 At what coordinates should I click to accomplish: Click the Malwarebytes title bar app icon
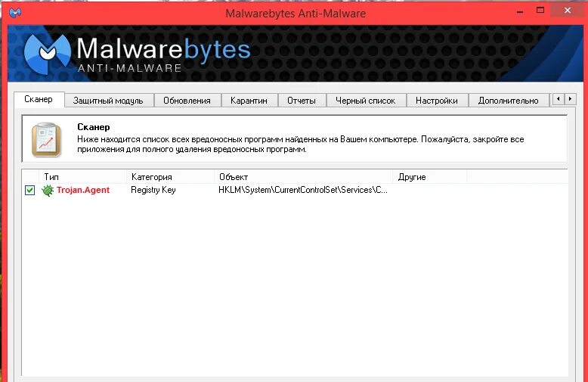(15, 13)
